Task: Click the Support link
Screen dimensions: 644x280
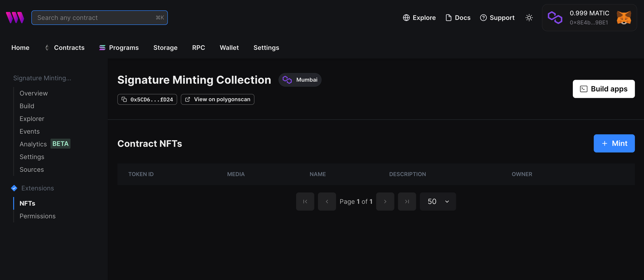Action: 497,18
